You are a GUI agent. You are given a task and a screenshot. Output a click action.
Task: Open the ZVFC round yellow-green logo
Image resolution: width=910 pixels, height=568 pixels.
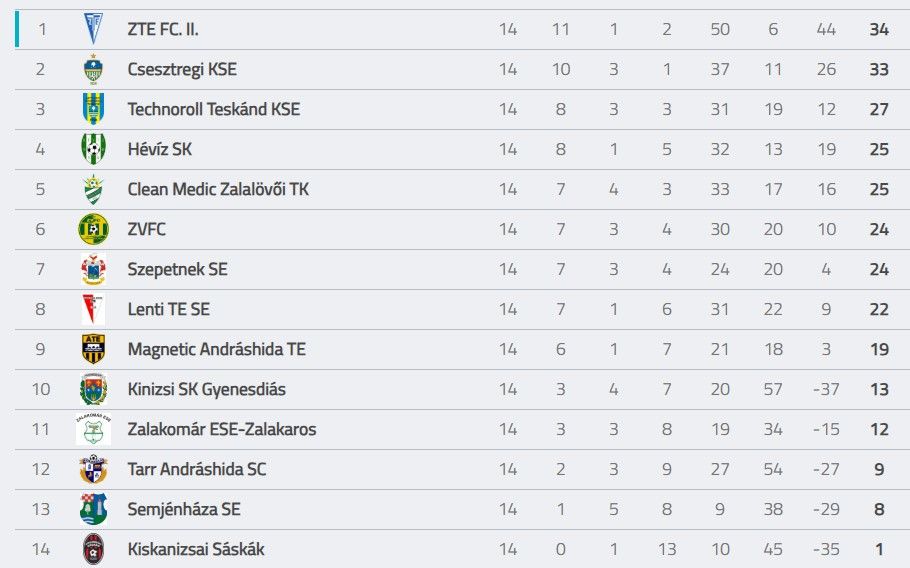[93, 229]
